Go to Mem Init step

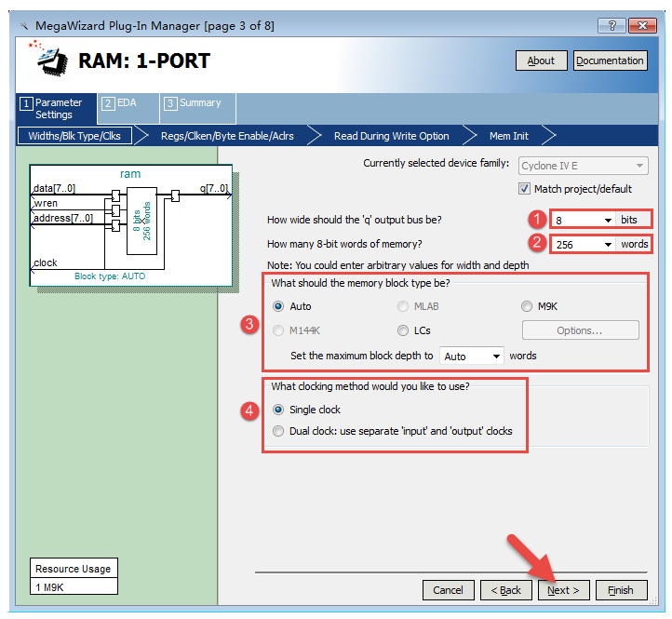pos(509,136)
